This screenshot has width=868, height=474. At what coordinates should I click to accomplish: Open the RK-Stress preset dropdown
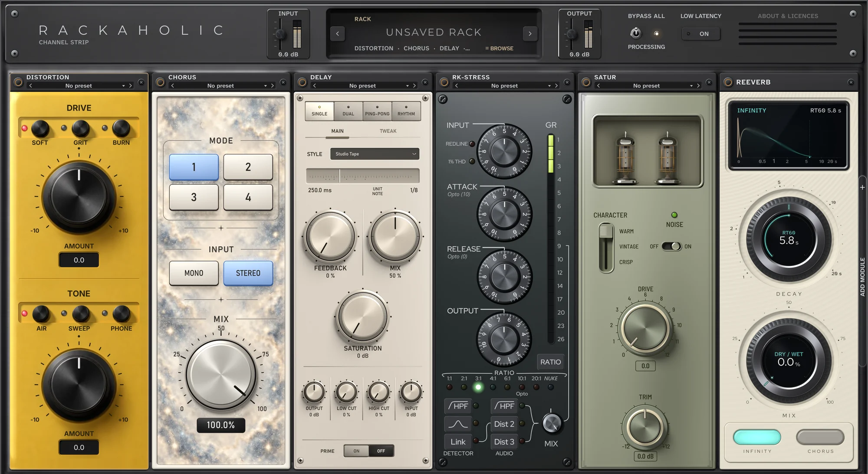pos(504,86)
